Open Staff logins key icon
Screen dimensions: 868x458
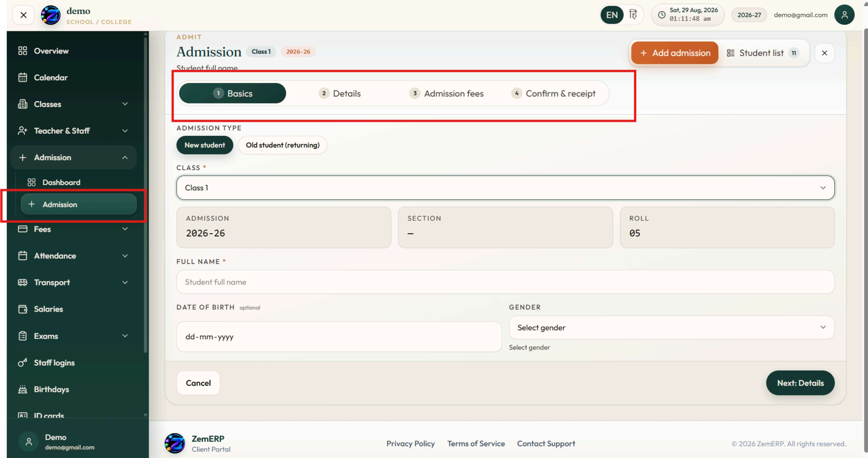tap(22, 363)
